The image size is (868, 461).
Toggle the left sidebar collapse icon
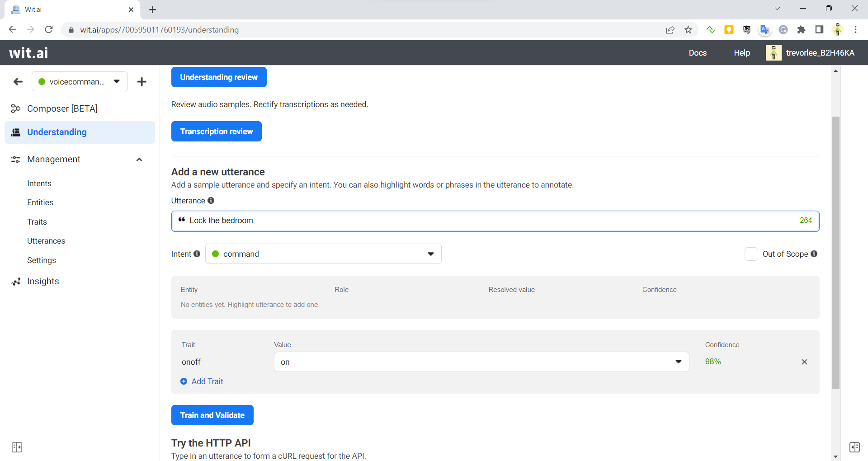17,447
